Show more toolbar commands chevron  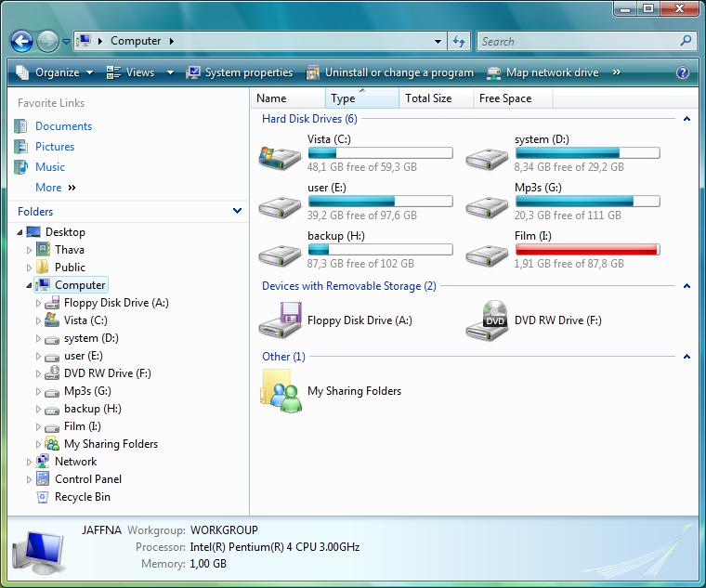617,72
